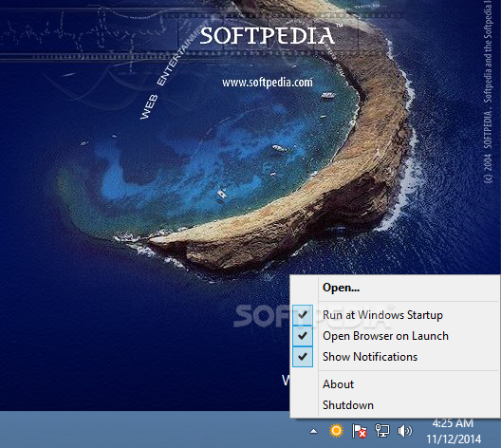The width and height of the screenshot is (501, 448).
Task: Click the date 11/12/2014 in the taskbar
Action: tap(454, 439)
